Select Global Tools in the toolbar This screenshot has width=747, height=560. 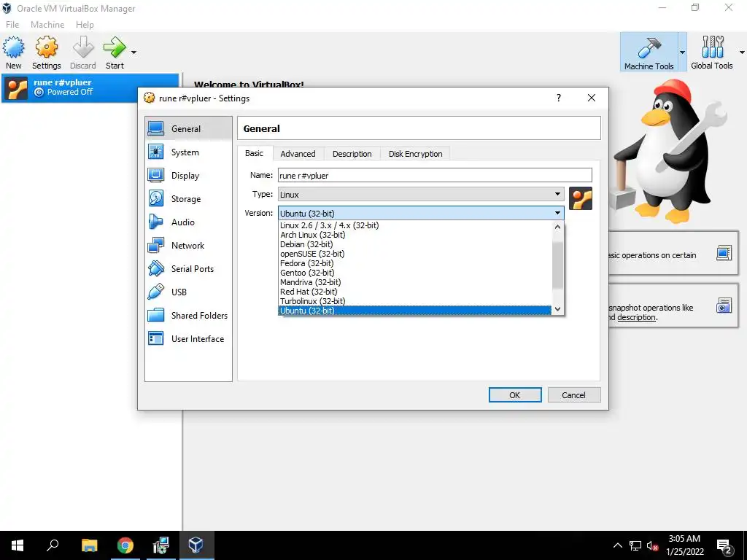pyautogui.click(x=712, y=52)
